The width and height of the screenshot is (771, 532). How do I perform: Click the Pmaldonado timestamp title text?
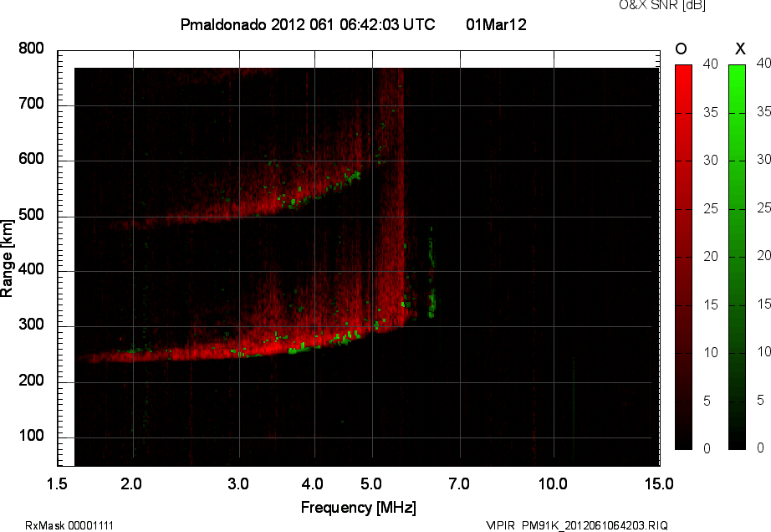click(308, 25)
